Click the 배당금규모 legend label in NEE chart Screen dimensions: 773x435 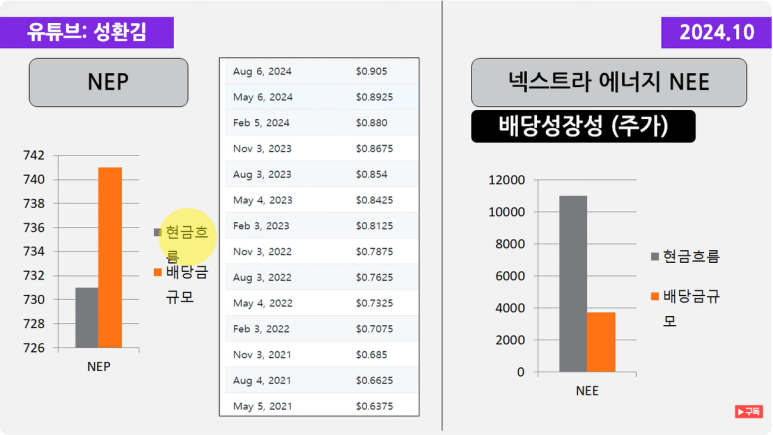click(691, 308)
